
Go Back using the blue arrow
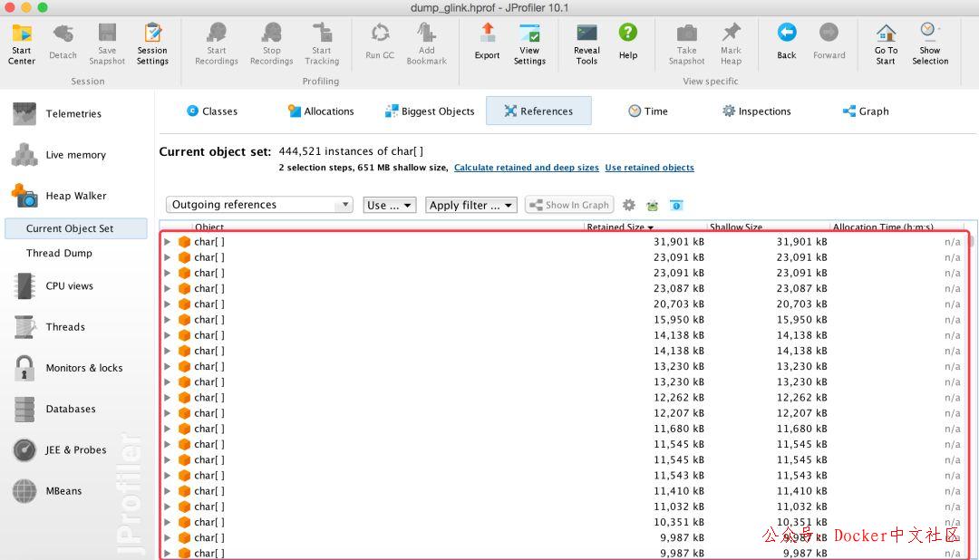coord(786,43)
